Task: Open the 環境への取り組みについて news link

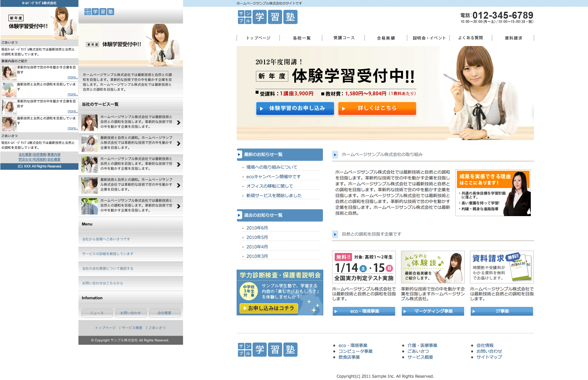Action: click(x=272, y=167)
